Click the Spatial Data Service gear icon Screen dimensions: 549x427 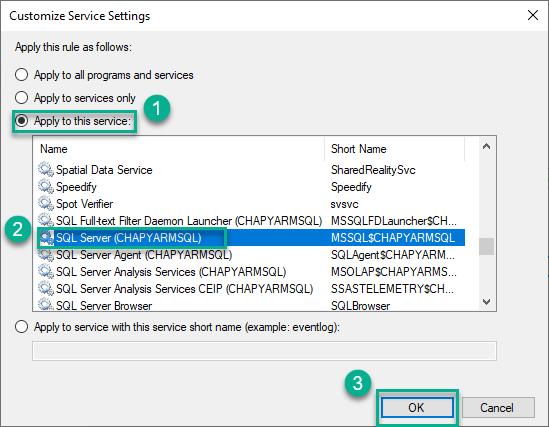[46, 169]
